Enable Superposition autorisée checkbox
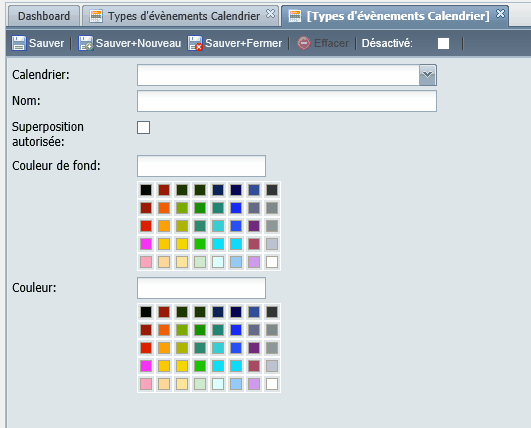 tap(144, 128)
